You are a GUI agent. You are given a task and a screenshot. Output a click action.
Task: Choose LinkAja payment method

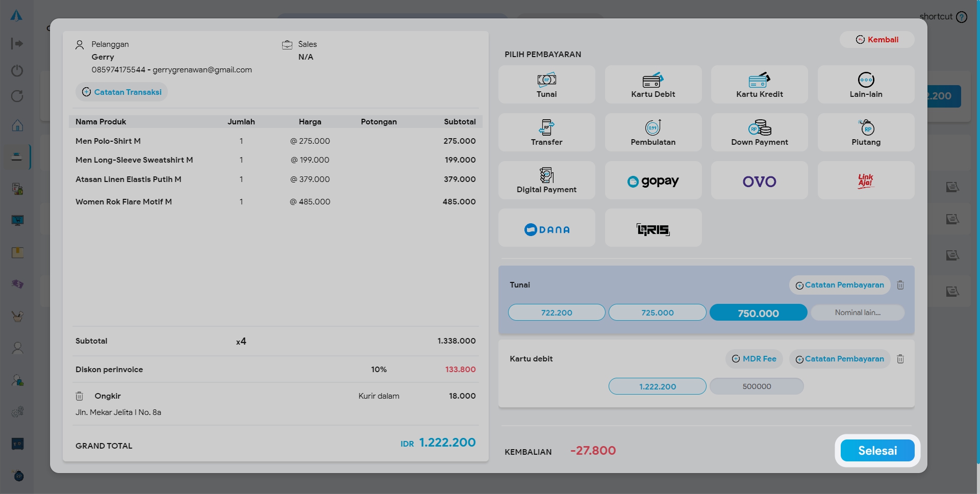pyautogui.click(x=866, y=181)
